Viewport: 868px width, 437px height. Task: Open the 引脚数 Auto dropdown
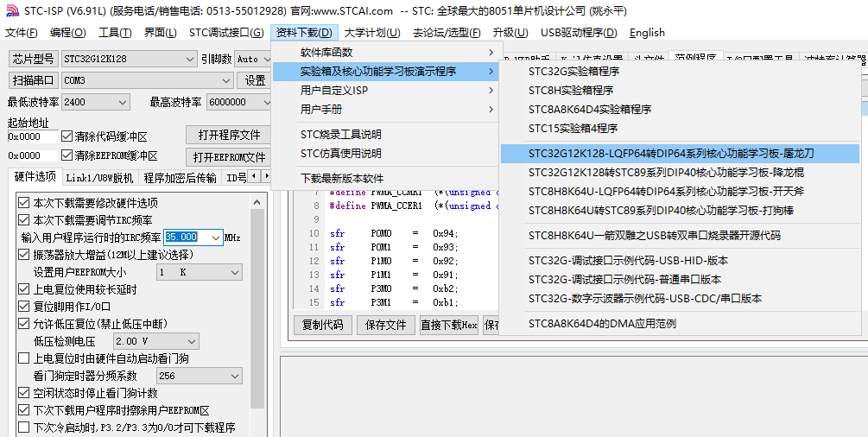(266, 60)
